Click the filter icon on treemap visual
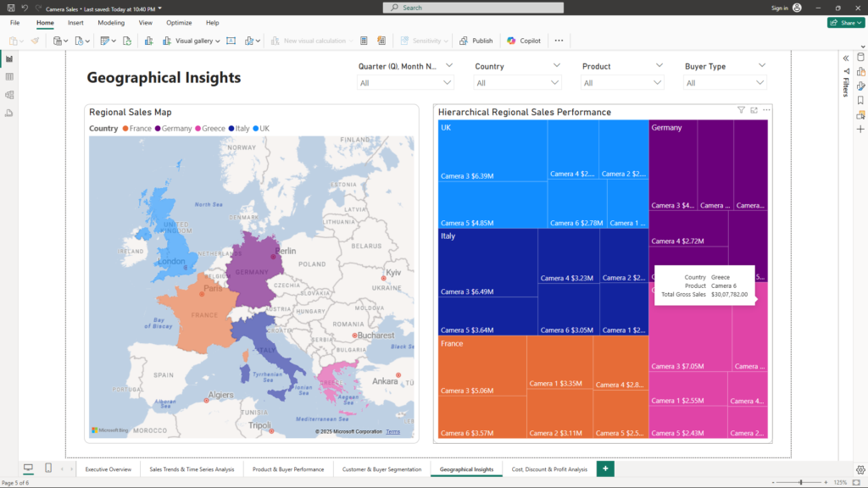Screen dimensions: 868x488 point(741,110)
